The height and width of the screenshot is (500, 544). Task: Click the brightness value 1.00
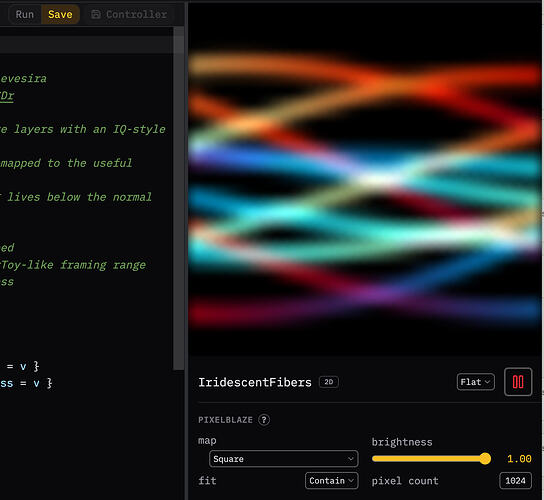519,459
